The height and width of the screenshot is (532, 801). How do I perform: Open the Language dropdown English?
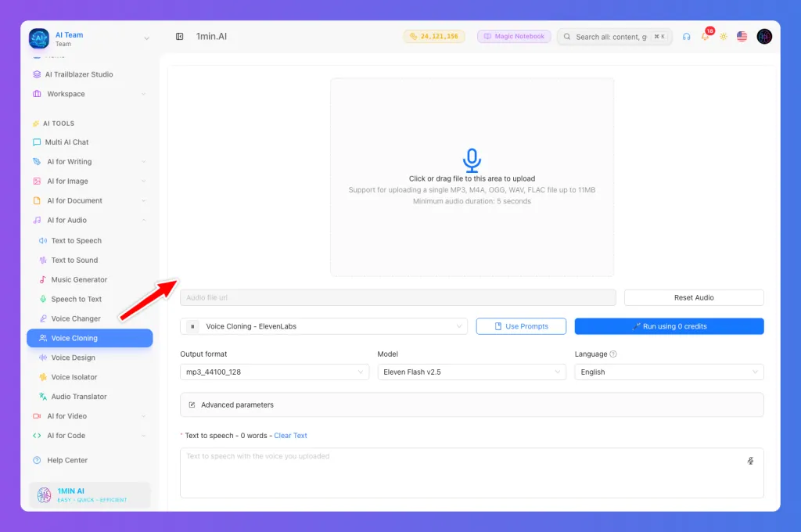pos(670,372)
